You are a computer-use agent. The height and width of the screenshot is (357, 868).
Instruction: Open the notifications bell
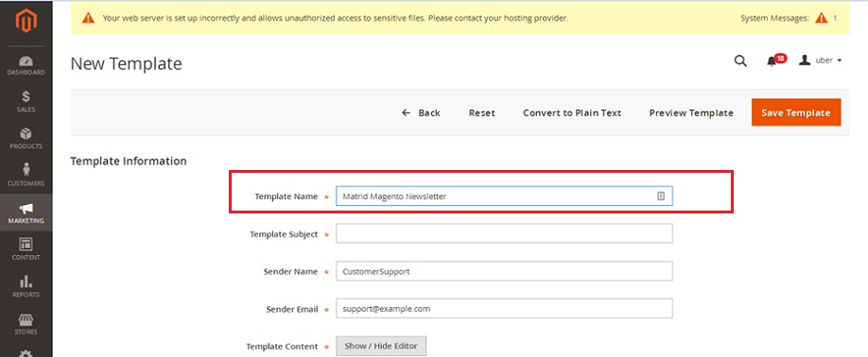pyautogui.click(x=772, y=61)
